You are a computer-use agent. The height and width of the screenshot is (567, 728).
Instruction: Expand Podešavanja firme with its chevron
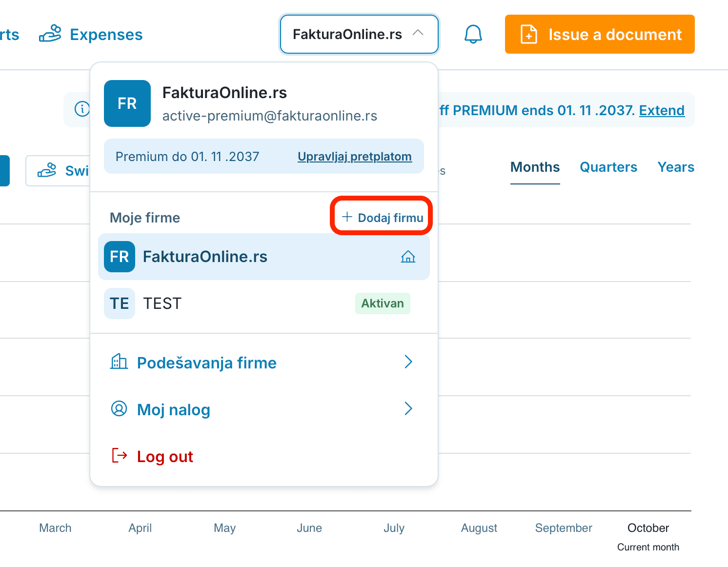(x=408, y=362)
